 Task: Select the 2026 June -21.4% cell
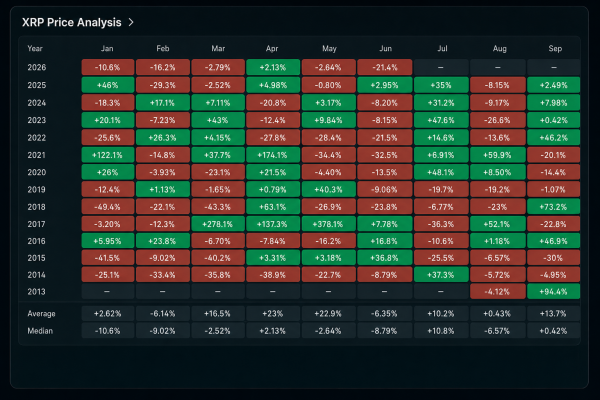pos(385,67)
